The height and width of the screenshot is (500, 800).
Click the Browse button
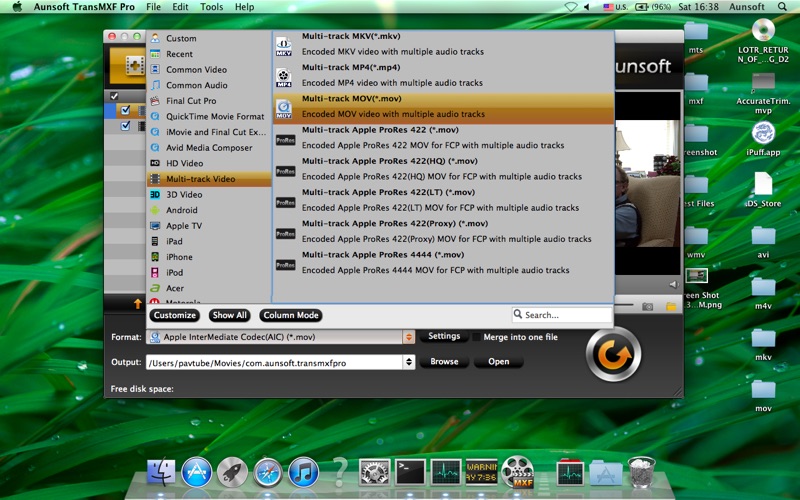(444, 362)
